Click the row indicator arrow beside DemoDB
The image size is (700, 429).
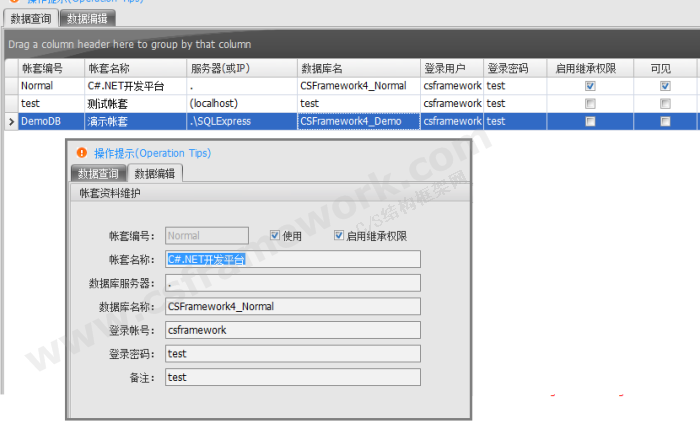point(11,121)
